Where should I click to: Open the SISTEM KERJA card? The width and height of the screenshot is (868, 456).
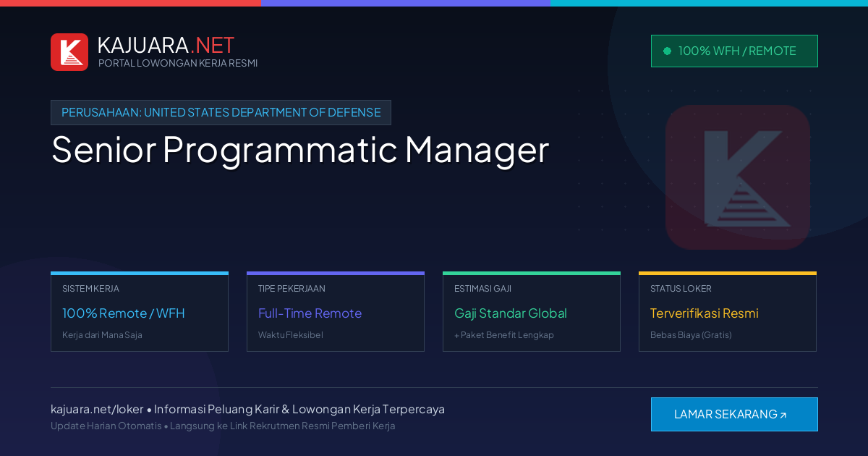(x=140, y=312)
